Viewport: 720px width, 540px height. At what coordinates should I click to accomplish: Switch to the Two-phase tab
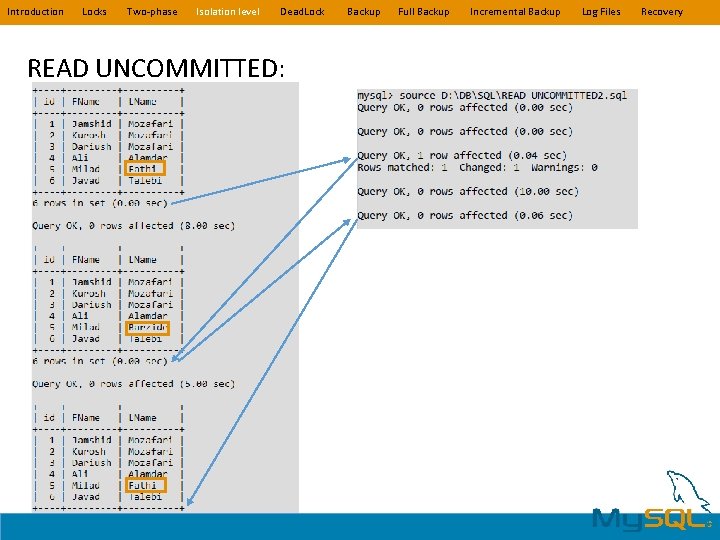pyautogui.click(x=152, y=12)
